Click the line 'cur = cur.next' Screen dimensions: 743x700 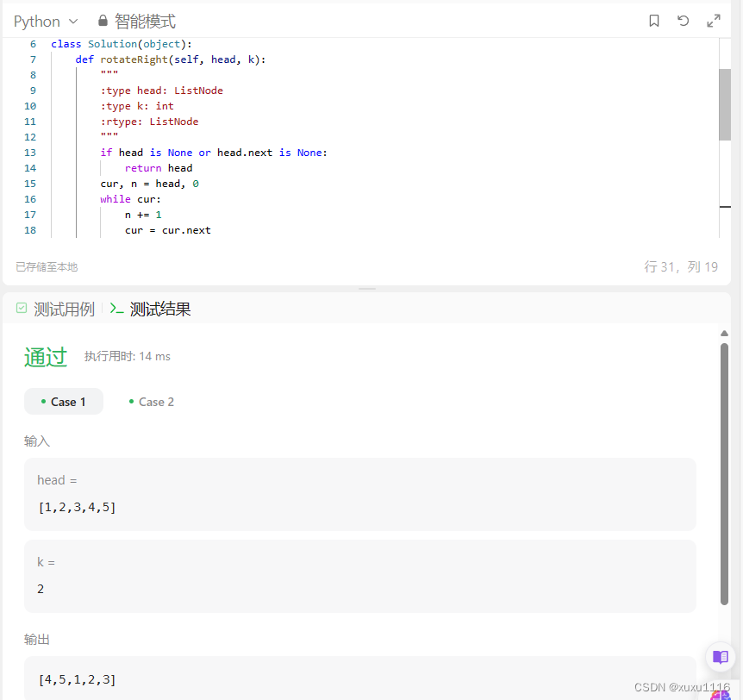tap(168, 230)
